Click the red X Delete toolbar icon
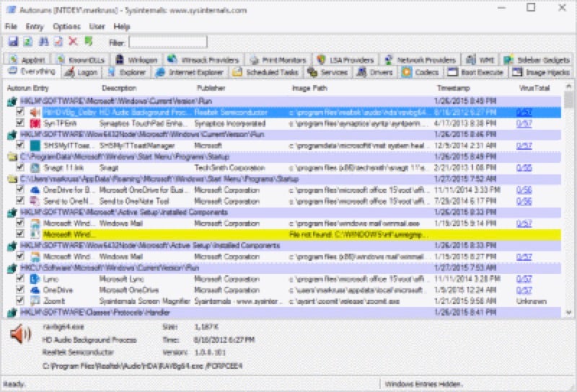Image resolution: width=577 pixels, height=392 pixels. pyautogui.click(x=73, y=42)
